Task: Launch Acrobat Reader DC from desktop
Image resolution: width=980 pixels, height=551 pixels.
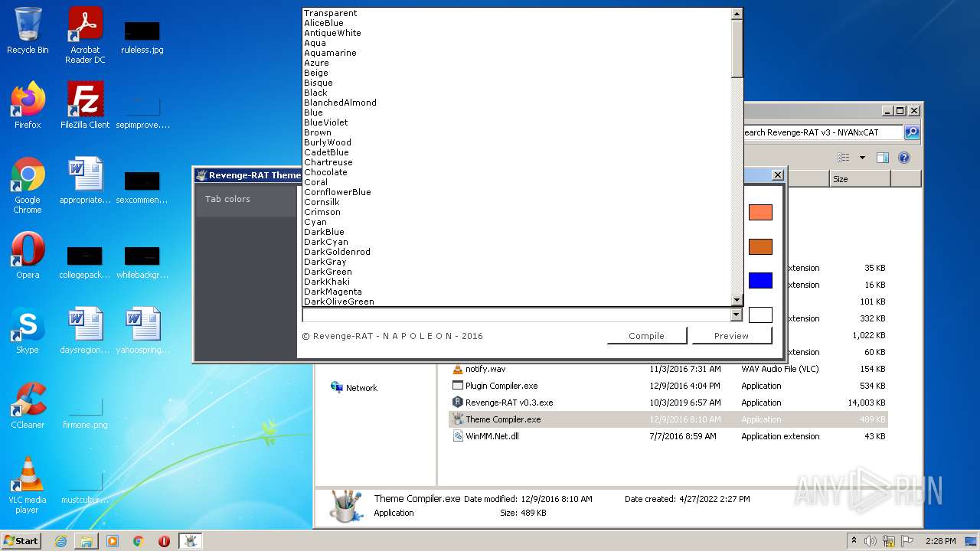Action: coord(85,35)
